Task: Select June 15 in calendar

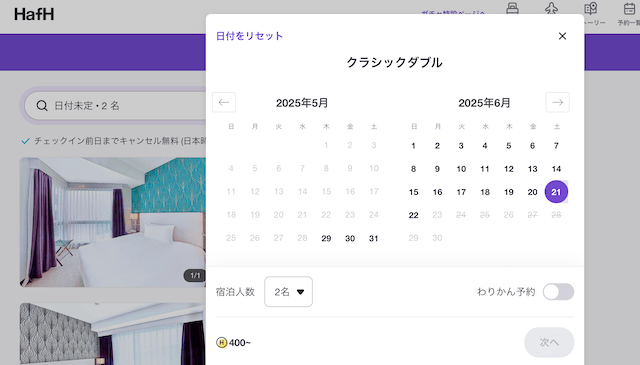Action: tap(413, 192)
